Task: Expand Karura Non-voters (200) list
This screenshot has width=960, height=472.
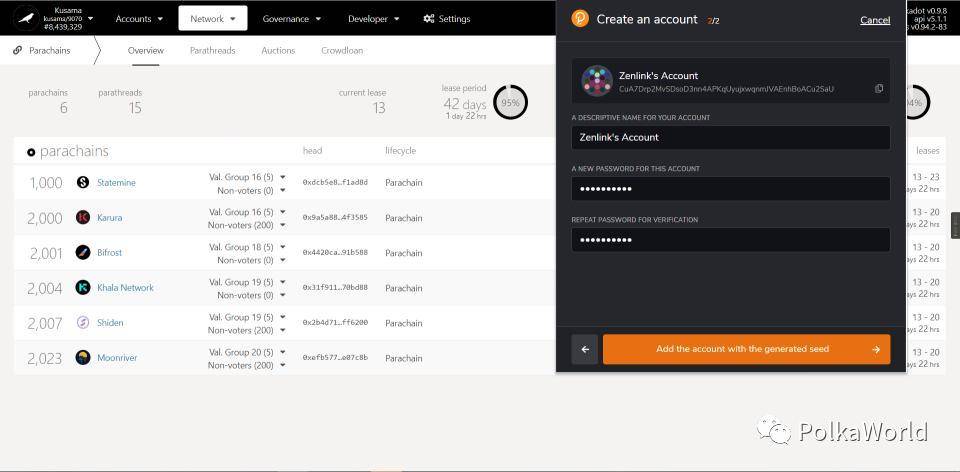Action: tap(247, 225)
